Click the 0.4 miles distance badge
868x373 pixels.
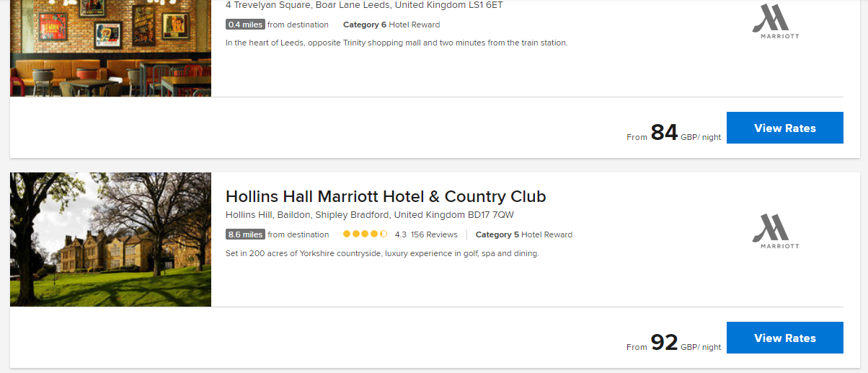[245, 25]
